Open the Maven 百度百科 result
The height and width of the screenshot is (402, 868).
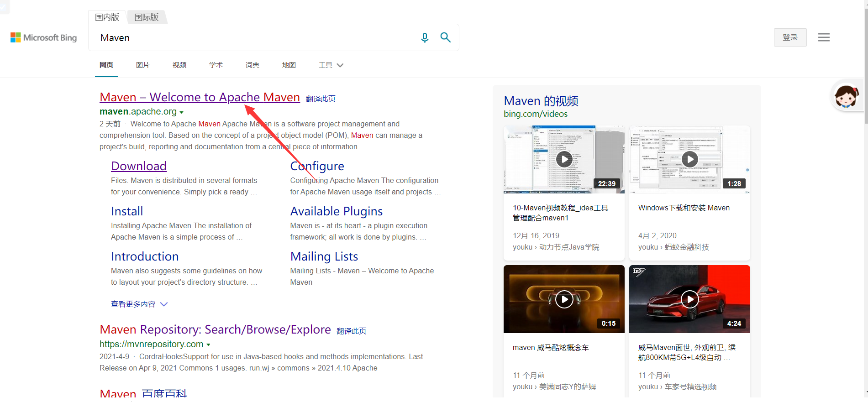coord(143,393)
